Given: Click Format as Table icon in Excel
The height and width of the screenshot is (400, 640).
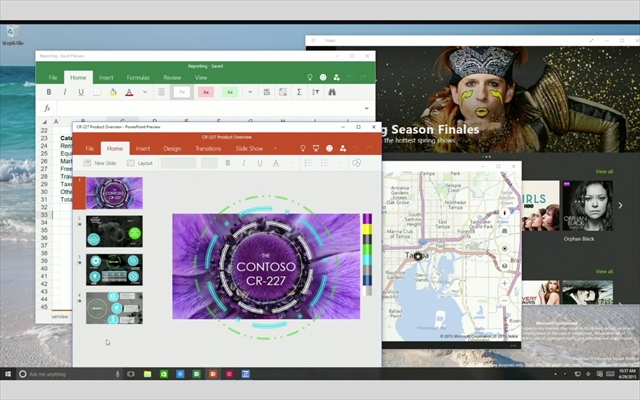Looking at the screenshot, I should point(283,92).
